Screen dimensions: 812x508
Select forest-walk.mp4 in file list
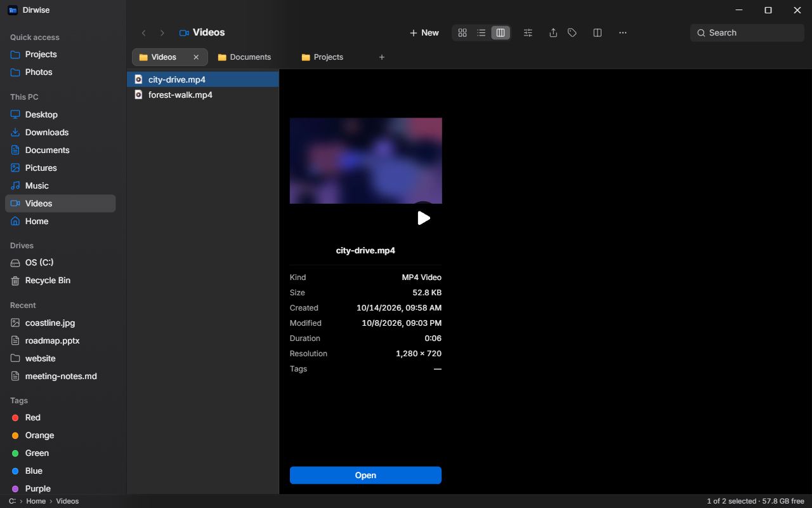click(x=203, y=95)
